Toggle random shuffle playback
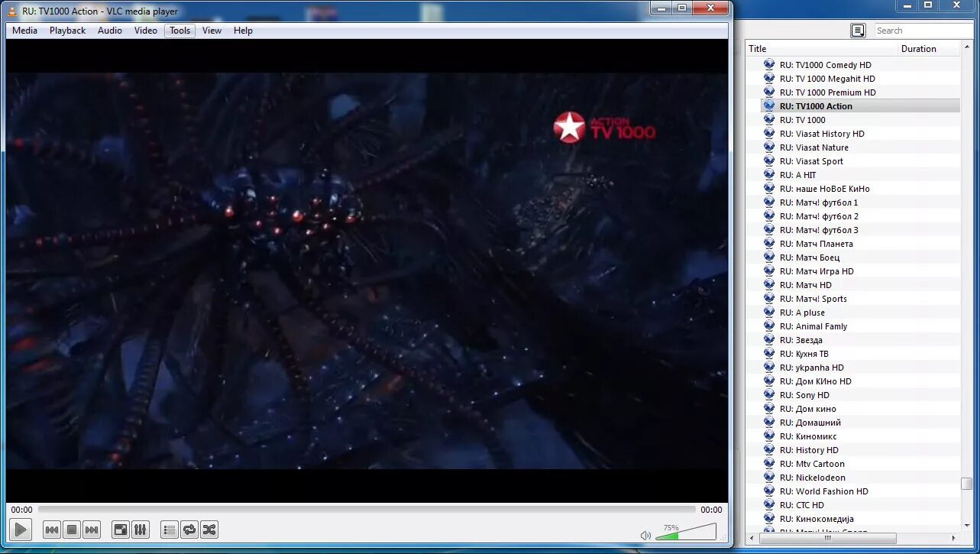 pos(209,530)
